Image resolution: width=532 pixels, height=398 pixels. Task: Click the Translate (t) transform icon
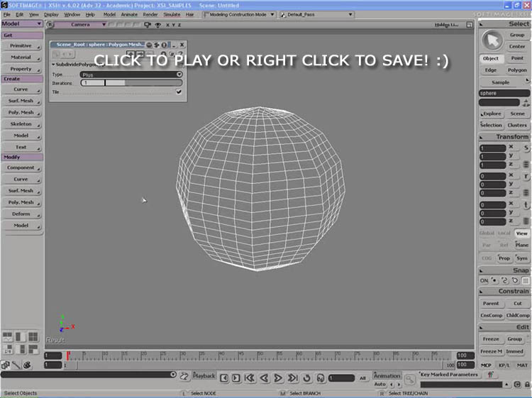[x=526, y=204]
